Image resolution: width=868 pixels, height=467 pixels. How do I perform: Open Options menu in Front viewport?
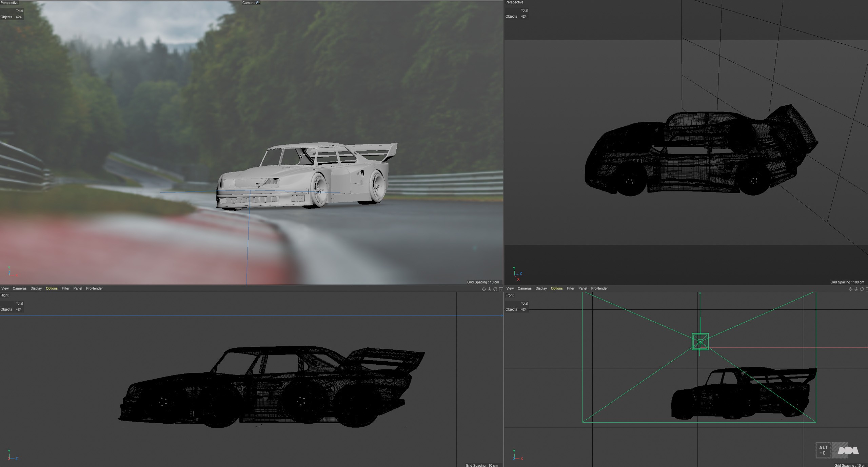click(x=557, y=288)
